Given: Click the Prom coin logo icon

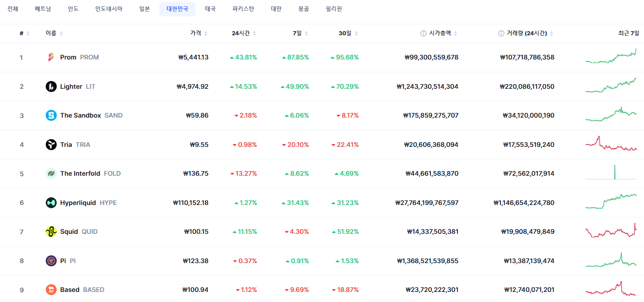Looking at the screenshot, I should 51,57.
